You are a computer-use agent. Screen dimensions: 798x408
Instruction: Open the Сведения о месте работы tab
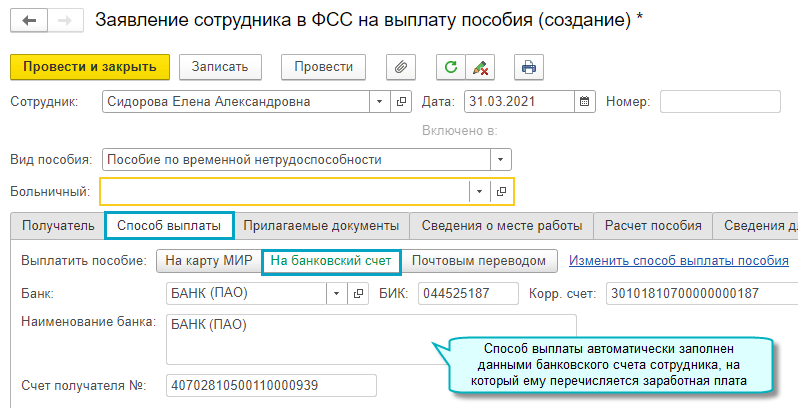[502, 226]
